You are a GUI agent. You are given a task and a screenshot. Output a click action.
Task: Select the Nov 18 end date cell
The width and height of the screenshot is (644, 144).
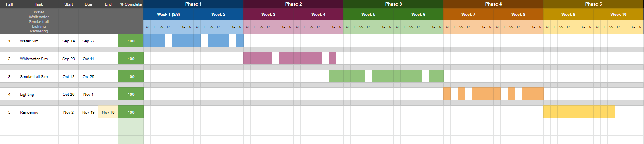pos(108,112)
